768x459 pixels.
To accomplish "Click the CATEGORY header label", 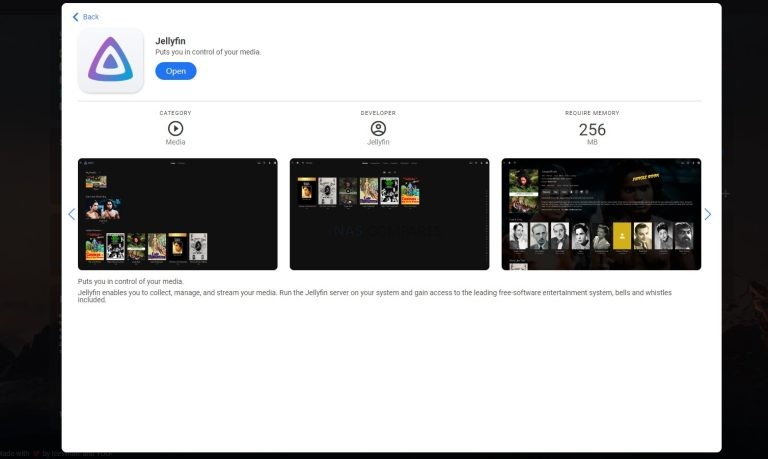I will click(x=175, y=113).
